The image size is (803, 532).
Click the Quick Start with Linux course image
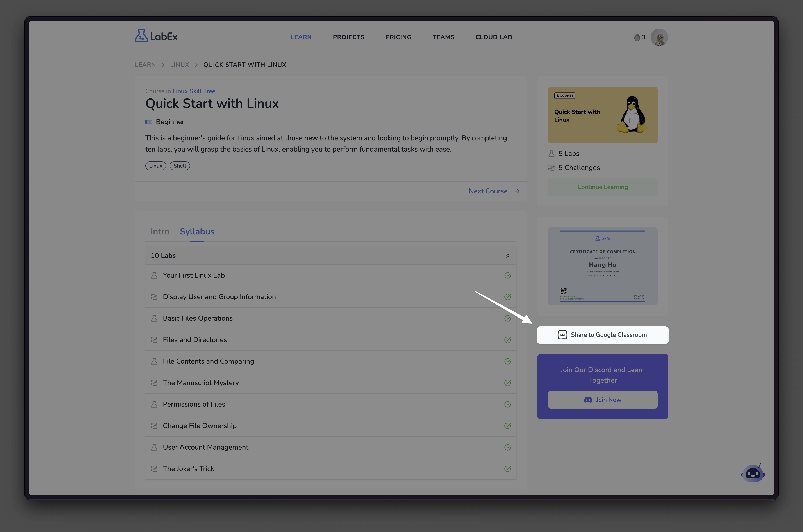[603, 115]
